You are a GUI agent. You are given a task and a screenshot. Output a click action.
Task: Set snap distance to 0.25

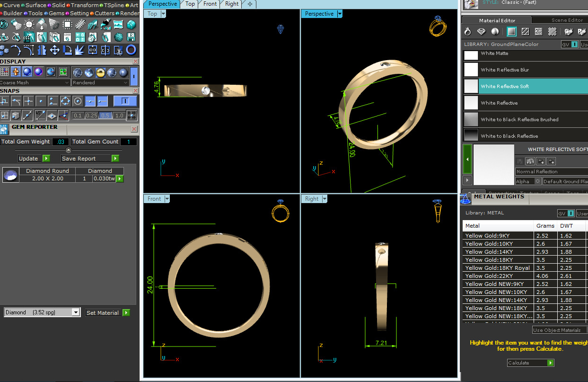(x=92, y=115)
